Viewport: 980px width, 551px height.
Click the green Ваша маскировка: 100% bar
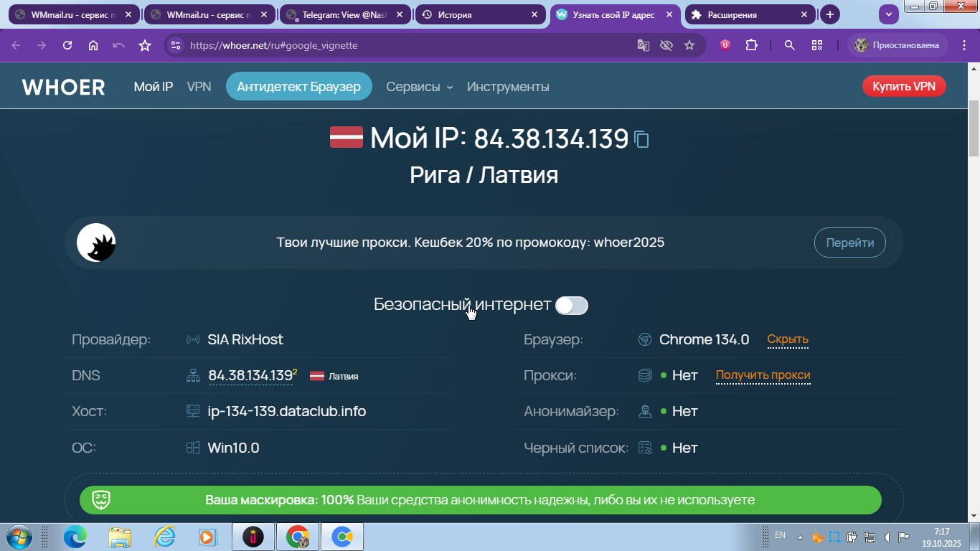point(480,500)
